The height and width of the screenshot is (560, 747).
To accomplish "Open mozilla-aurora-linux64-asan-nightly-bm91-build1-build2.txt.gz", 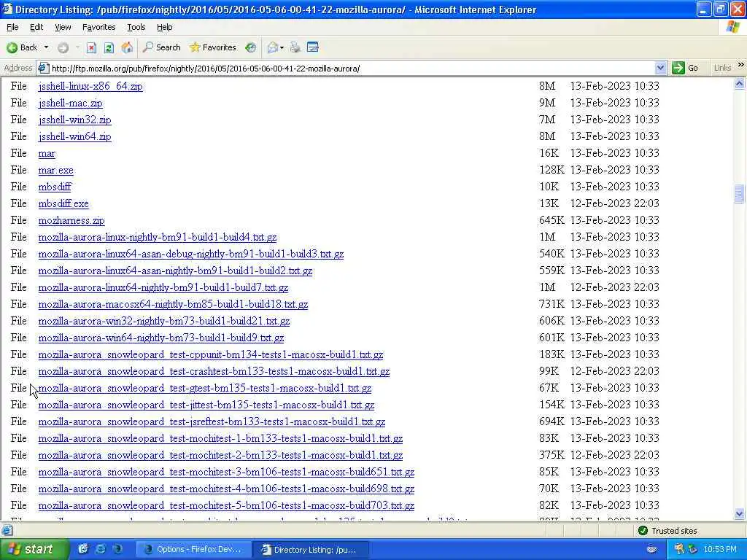I will (175, 271).
